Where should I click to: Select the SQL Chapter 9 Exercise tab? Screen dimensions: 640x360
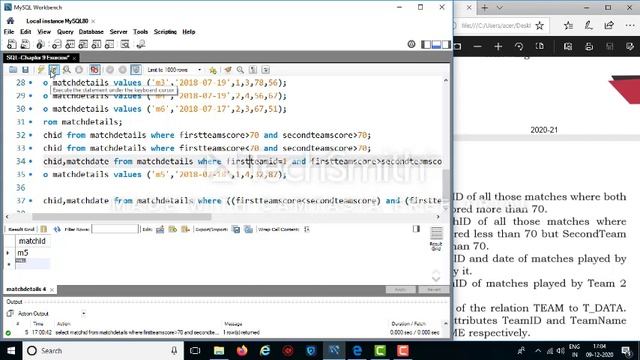(x=38, y=58)
